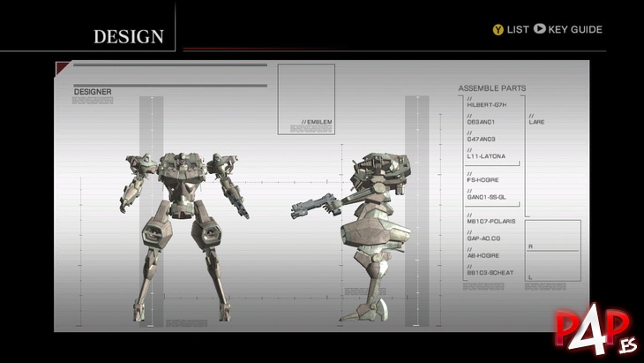Viewport: 644px width, 363px height.
Task: Click the front-view mech model
Action: [x=184, y=237]
